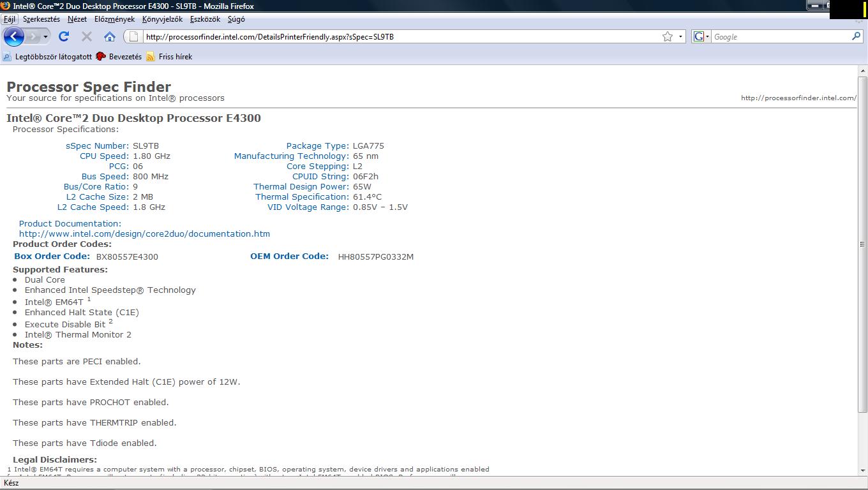
Task: Bookmark this page with the star icon
Action: point(668,36)
